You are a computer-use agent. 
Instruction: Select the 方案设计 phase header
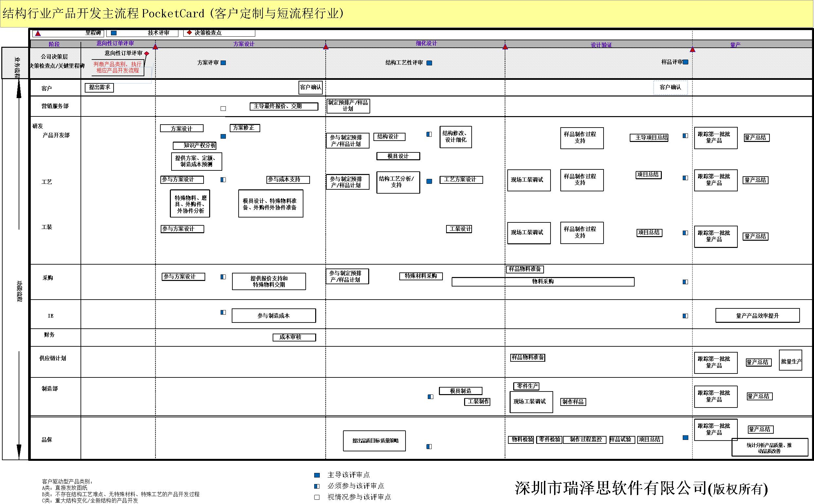244,44
